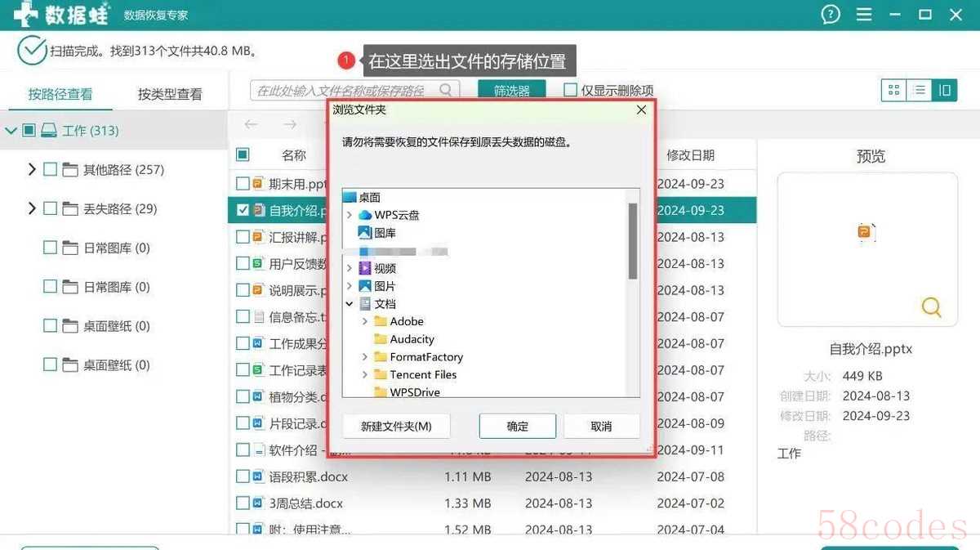The image size is (980, 550).
Task: Click the 丢失路径 folder icon
Action: click(x=70, y=209)
